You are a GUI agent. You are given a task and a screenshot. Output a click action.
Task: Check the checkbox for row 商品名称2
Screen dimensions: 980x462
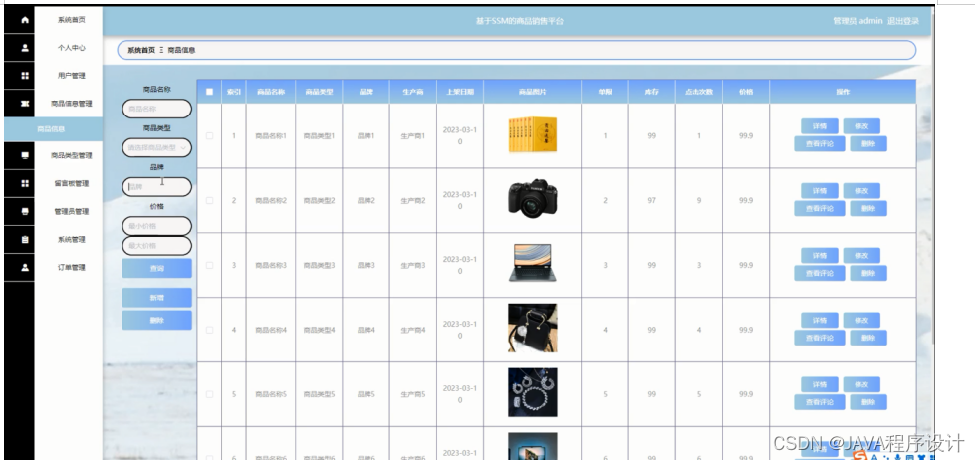(209, 201)
